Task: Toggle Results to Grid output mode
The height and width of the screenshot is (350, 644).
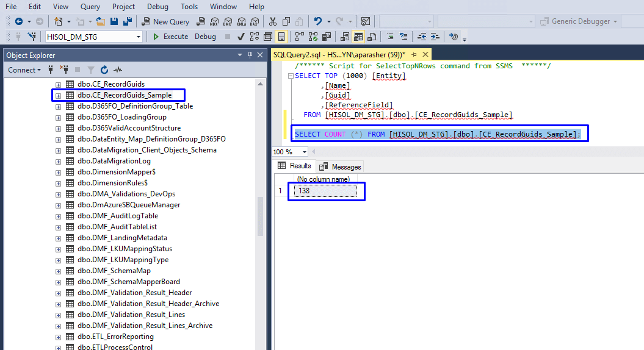Action: (358, 37)
